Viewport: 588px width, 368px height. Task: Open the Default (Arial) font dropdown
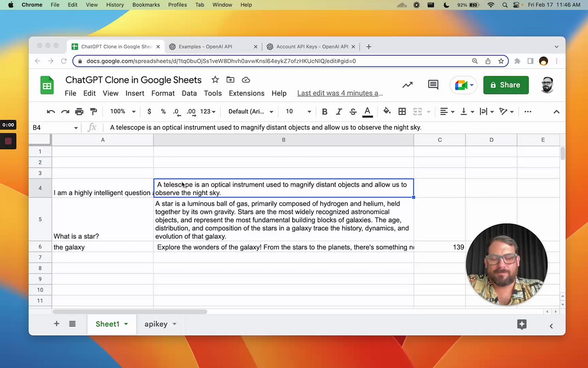(251, 111)
